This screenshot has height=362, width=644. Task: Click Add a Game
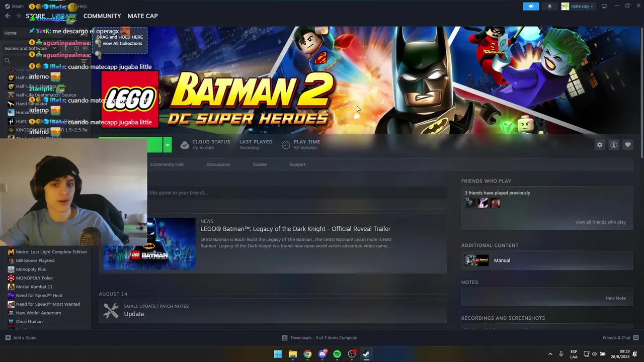(x=21, y=338)
